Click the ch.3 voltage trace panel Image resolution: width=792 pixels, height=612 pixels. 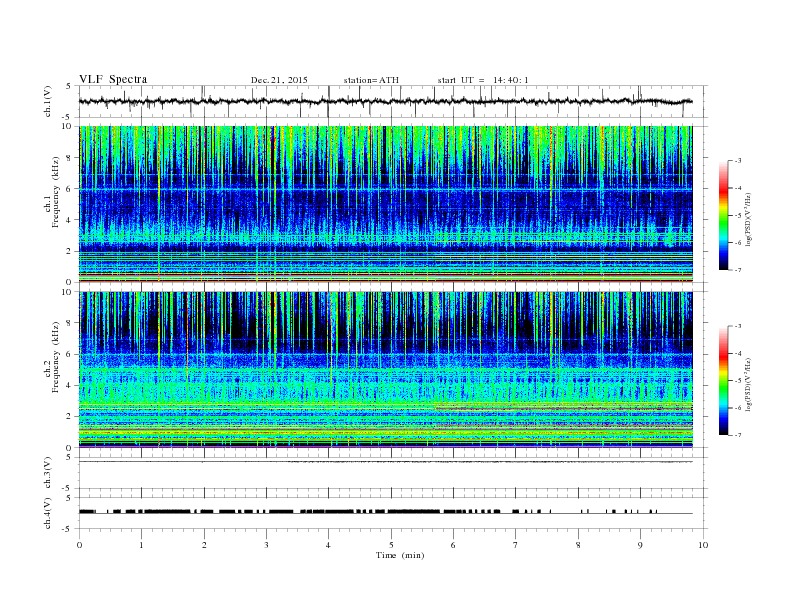coord(393,473)
